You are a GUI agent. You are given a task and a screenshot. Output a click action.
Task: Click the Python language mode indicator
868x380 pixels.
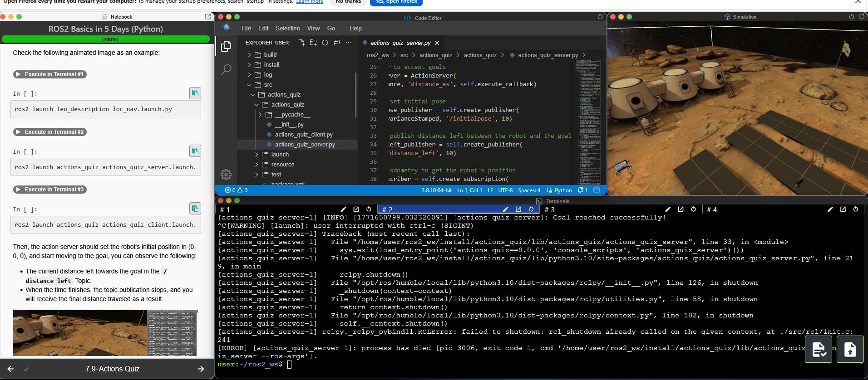tap(562, 190)
